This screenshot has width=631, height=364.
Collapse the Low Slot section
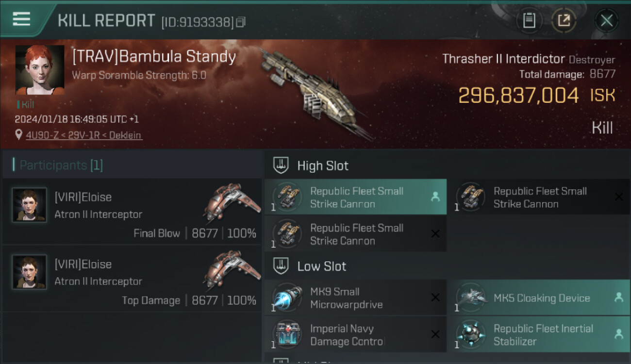281,266
